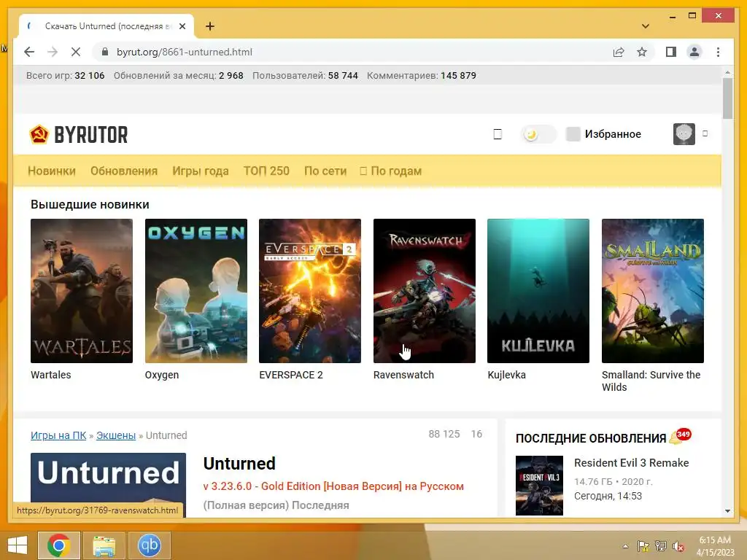Click the BYRUTOR site logo

pos(79,134)
